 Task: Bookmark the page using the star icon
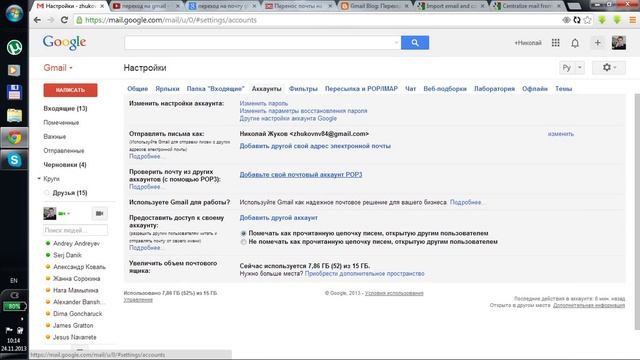tap(587, 20)
